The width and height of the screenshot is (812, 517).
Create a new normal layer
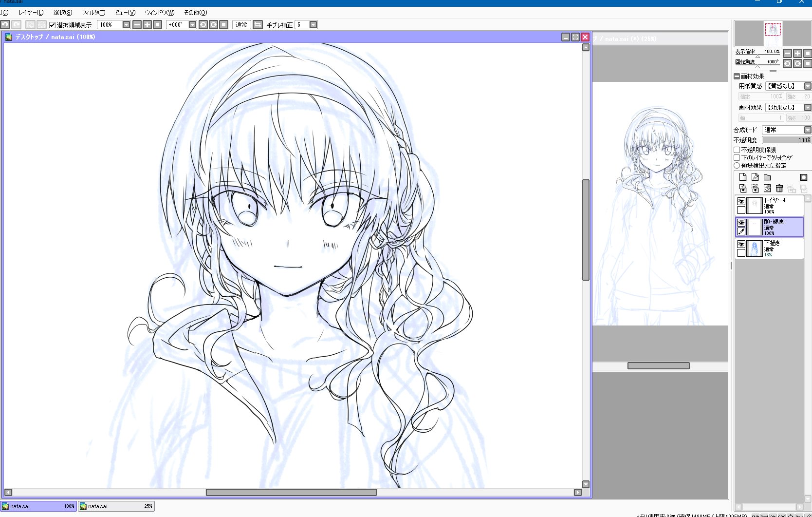[743, 177]
